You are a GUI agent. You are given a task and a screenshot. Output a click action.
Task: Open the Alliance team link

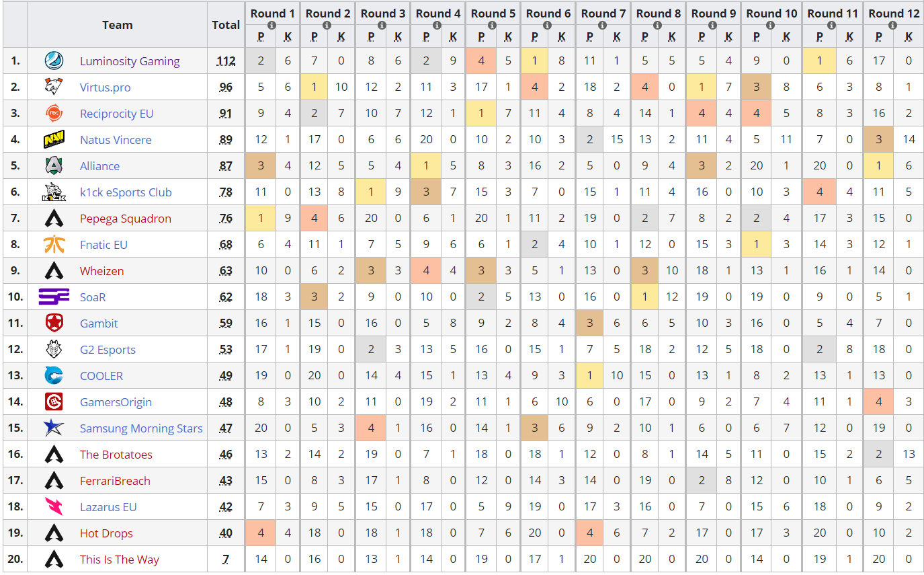[x=99, y=166]
